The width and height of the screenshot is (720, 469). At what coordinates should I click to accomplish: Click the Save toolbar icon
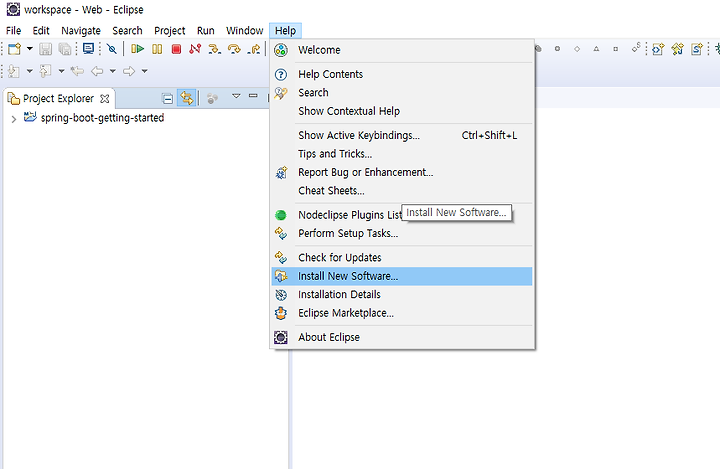coord(45,49)
